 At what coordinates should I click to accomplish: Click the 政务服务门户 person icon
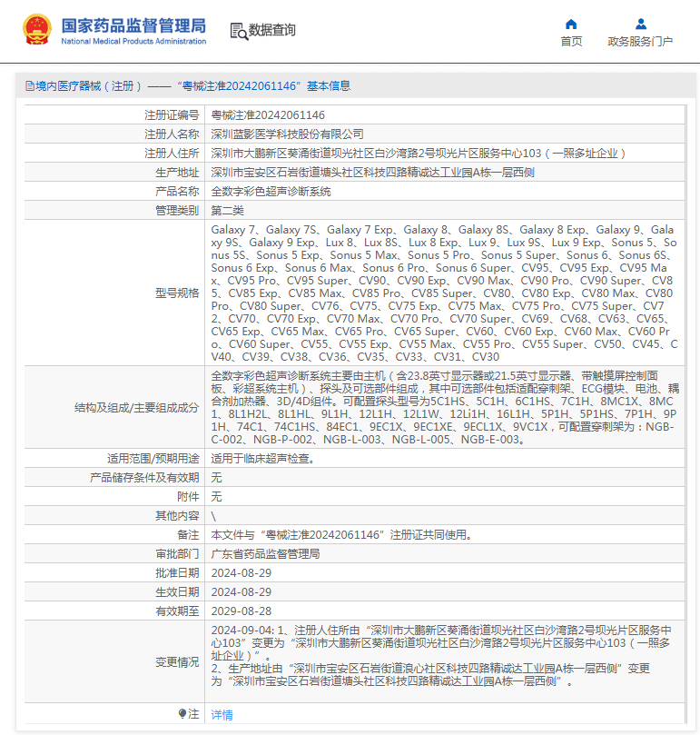coord(640,24)
